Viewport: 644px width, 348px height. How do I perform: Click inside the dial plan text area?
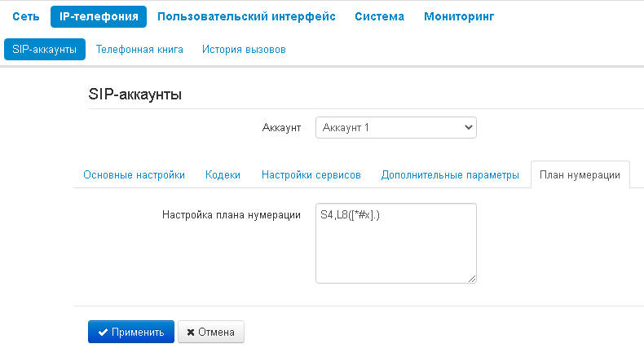point(396,244)
